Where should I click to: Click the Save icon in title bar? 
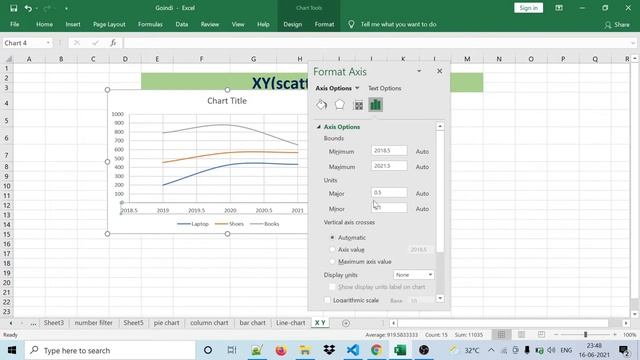click(13, 8)
